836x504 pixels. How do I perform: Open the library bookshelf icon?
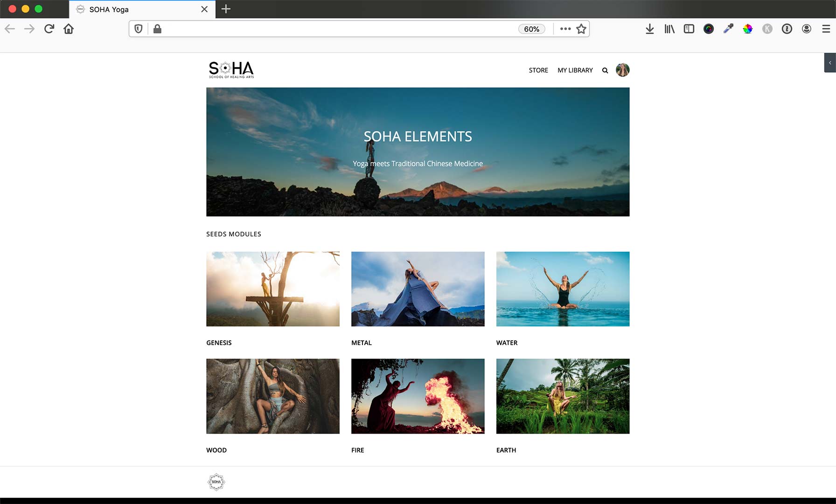(669, 29)
